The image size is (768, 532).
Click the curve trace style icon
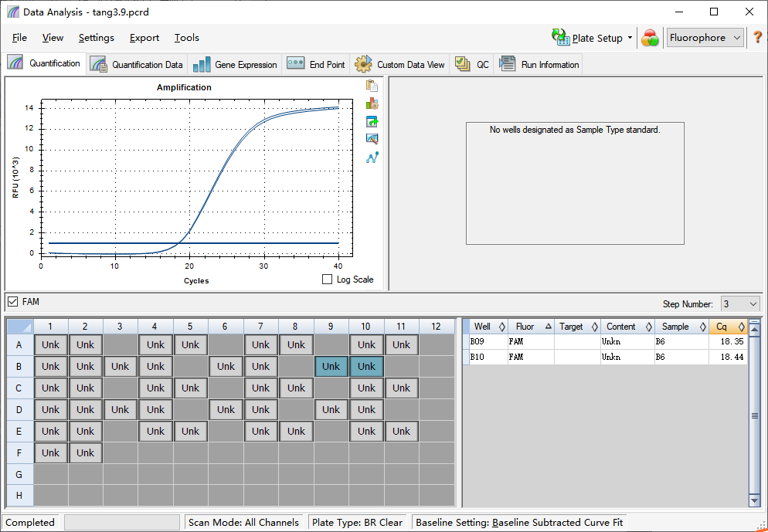point(372,158)
